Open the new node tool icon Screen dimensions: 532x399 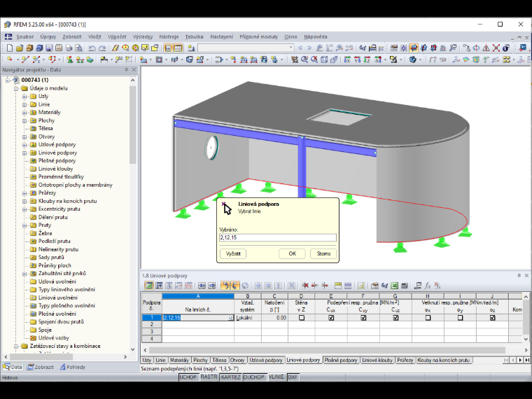10,59
